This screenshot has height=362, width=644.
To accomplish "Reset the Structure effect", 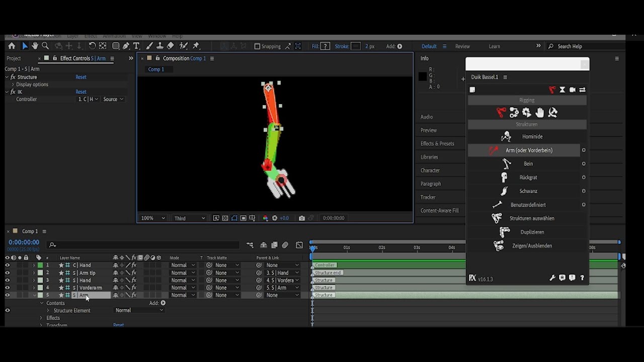I will point(81,77).
